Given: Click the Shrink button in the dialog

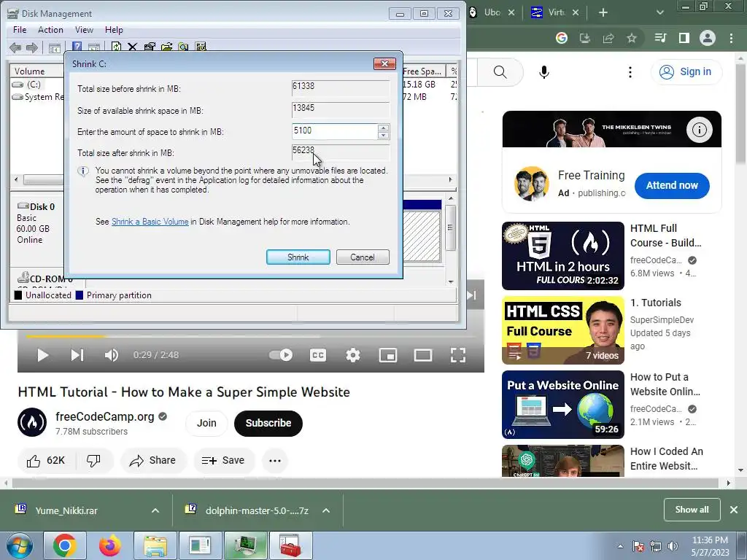Looking at the screenshot, I should click(x=298, y=257).
